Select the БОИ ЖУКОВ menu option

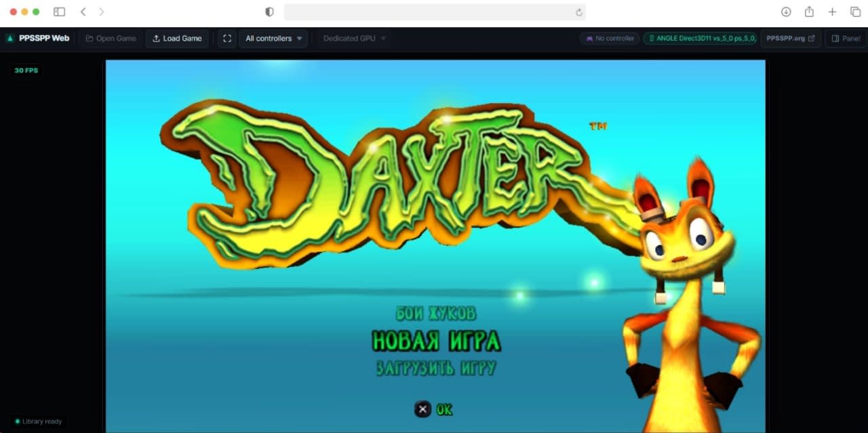[x=436, y=313]
